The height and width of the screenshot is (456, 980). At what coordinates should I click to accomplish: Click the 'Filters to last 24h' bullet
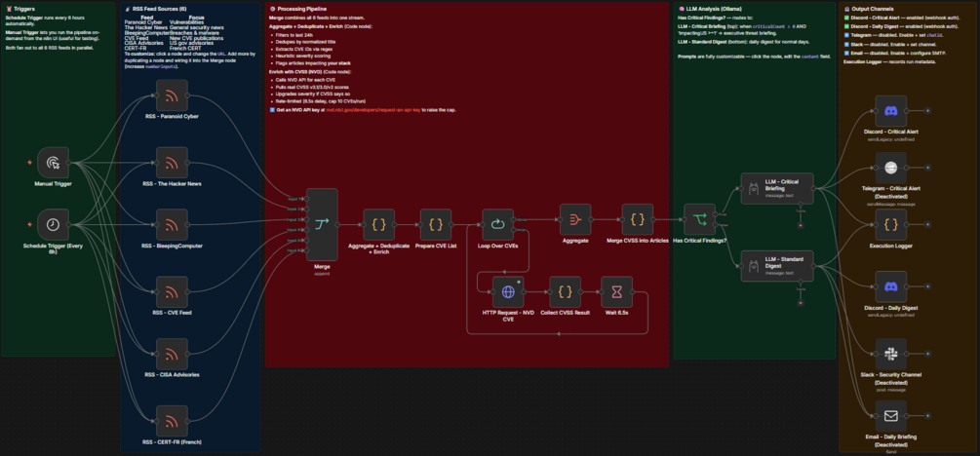click(x=294, y=36)
